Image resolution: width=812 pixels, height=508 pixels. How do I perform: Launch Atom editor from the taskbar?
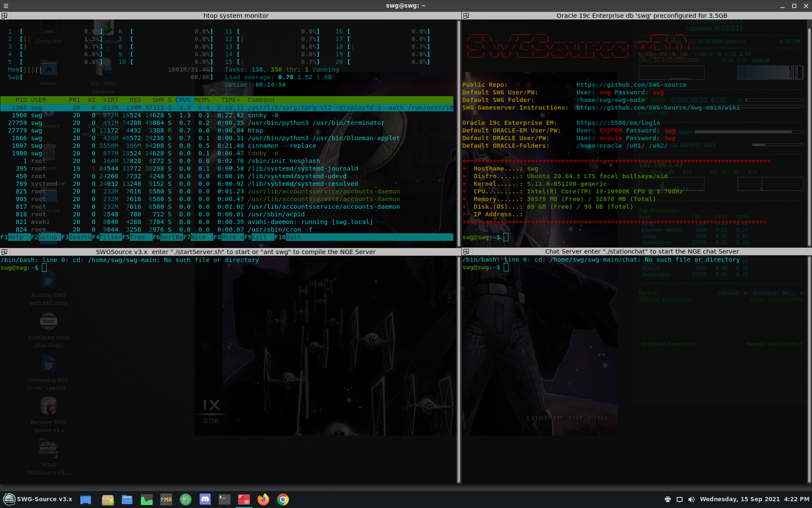(186, 500)
